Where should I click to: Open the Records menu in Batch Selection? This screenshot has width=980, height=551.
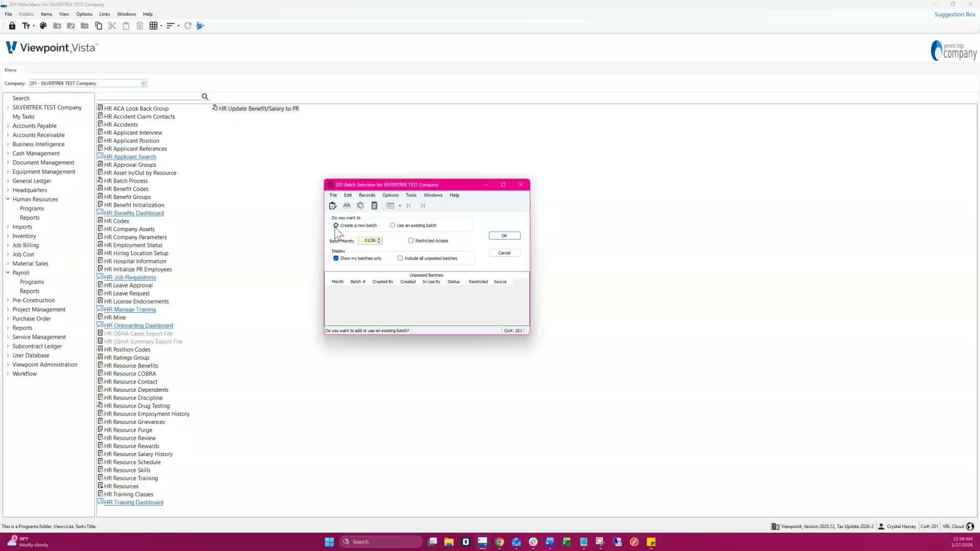pyautogui.click(x=366, y=195)
